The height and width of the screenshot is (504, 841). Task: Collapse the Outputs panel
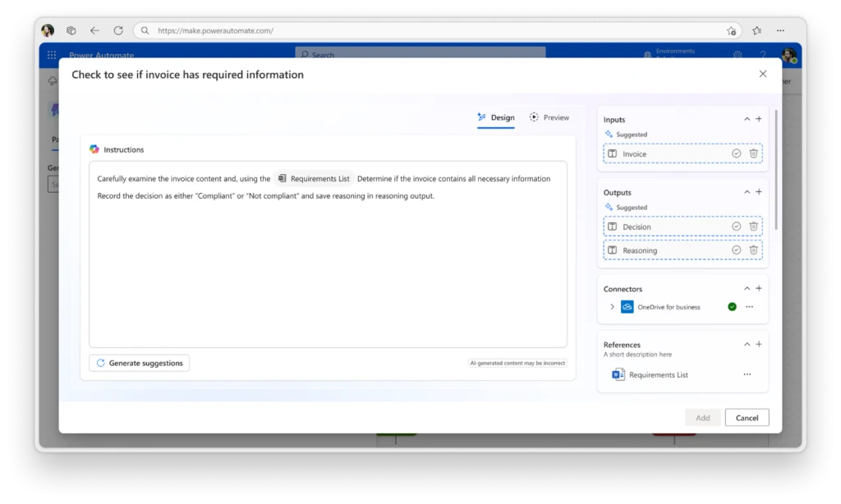747,191
